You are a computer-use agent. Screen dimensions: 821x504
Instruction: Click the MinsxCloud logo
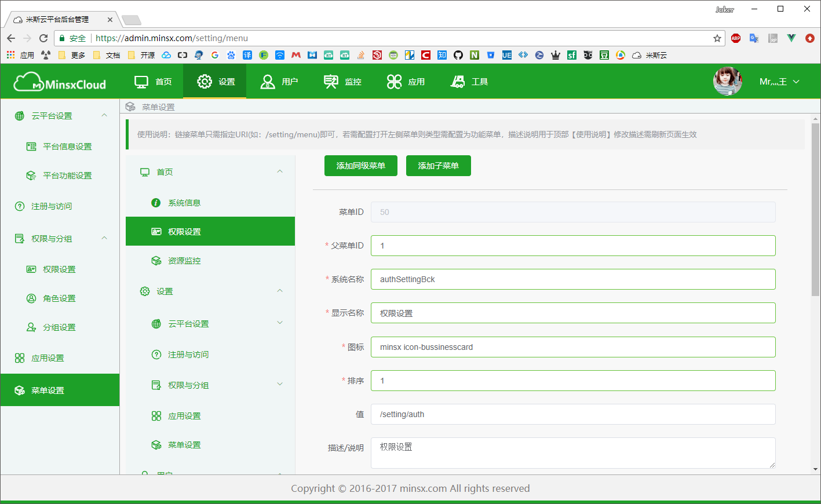point(60,82)
